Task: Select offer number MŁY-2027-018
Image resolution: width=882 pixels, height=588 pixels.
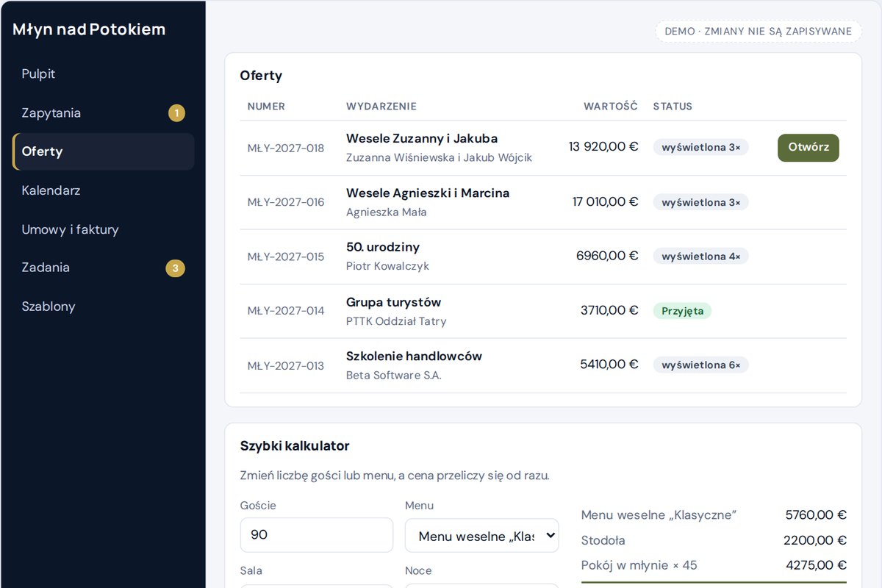Action: click(286, 148)
